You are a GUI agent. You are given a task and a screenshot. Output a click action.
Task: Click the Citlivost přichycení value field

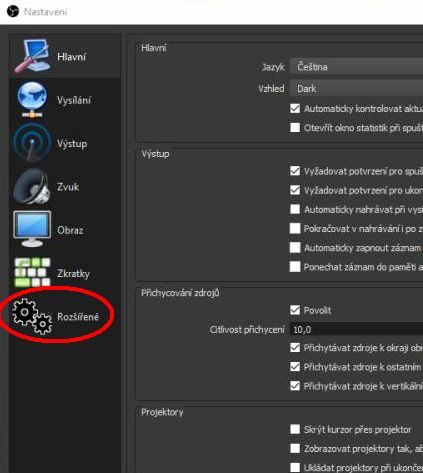(356, 329)
